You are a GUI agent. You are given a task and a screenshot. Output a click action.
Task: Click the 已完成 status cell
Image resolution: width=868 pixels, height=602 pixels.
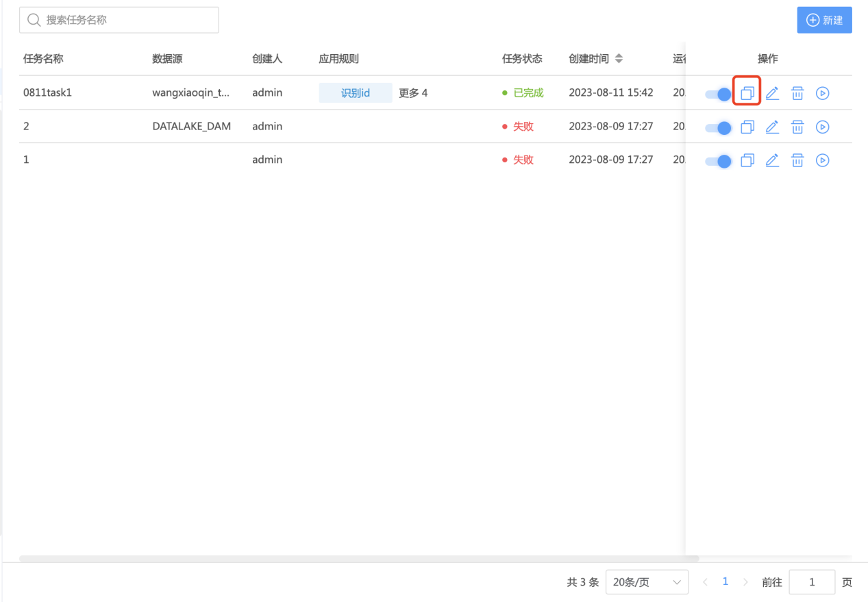523,92
